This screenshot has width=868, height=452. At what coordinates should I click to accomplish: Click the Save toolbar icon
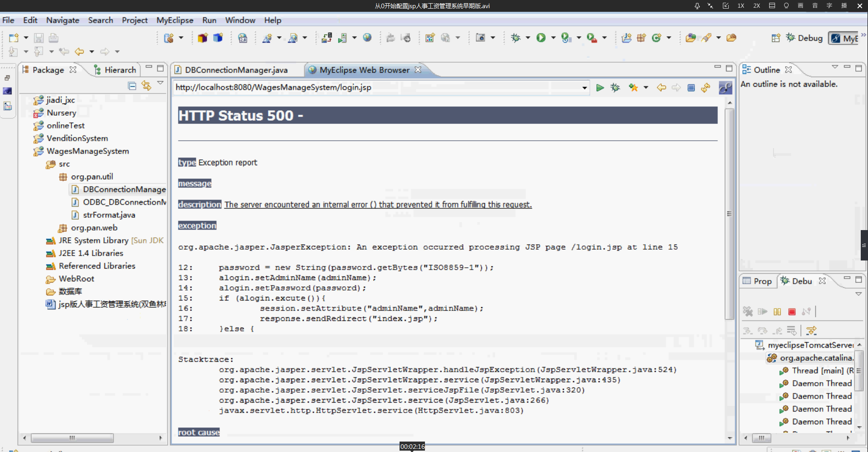point(39,38)
